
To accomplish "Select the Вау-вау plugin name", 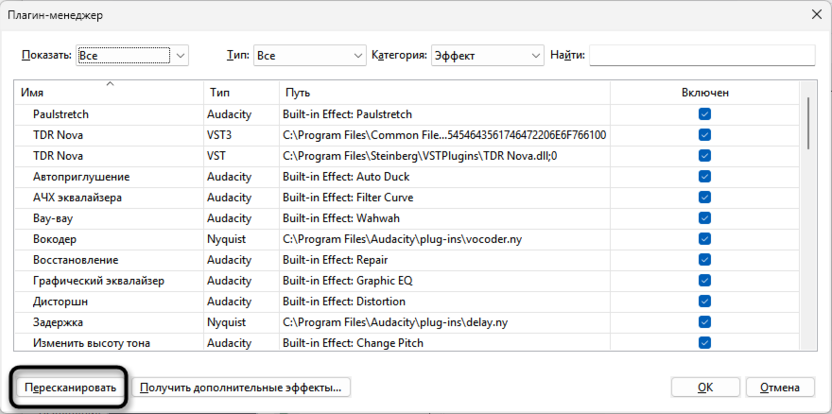I will (x=55, y=218).
